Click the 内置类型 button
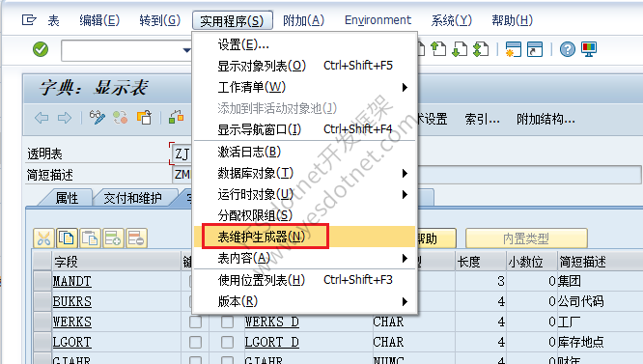 tap(526, 238)
